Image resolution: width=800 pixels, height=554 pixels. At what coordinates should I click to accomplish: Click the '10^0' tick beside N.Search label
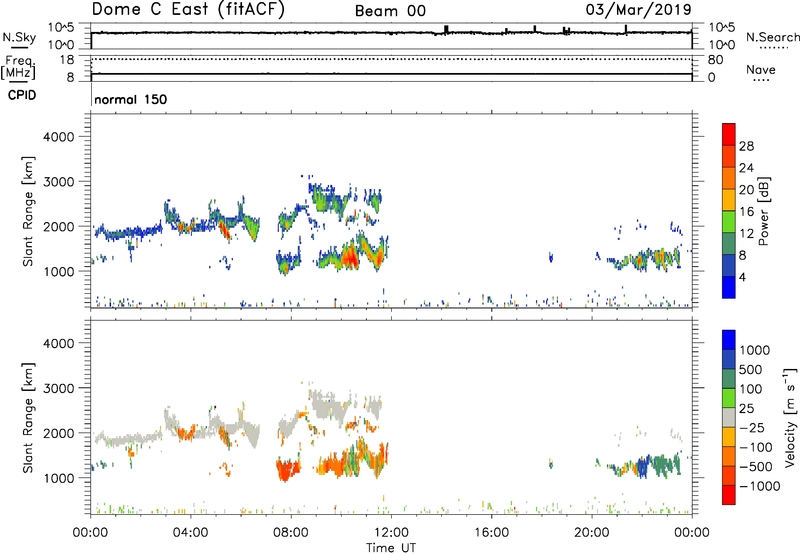coord(721,45)
